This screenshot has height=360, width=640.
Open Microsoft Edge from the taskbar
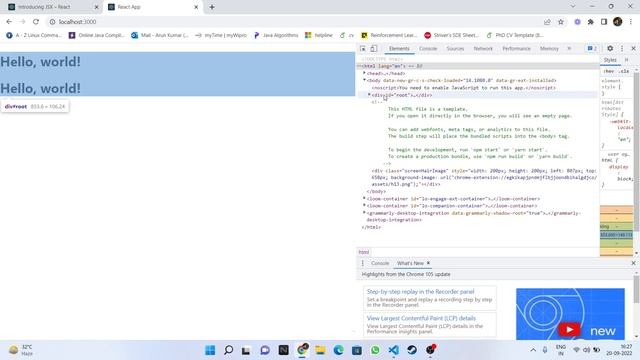pos(338,350)
